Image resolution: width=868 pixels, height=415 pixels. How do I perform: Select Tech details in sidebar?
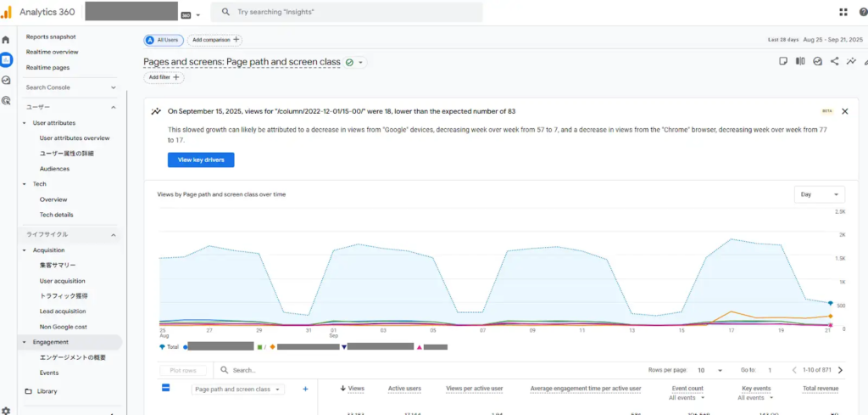(x=57, y=215)
